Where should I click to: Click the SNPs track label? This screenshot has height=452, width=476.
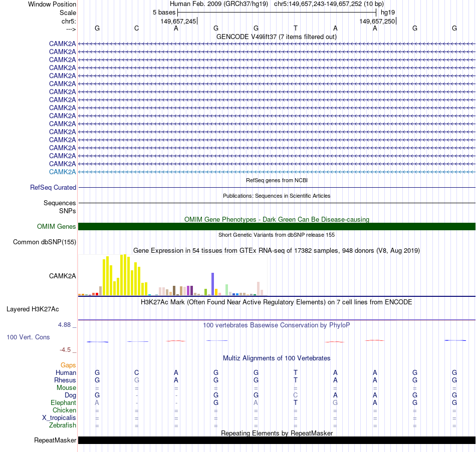click(x=68, y=211)
